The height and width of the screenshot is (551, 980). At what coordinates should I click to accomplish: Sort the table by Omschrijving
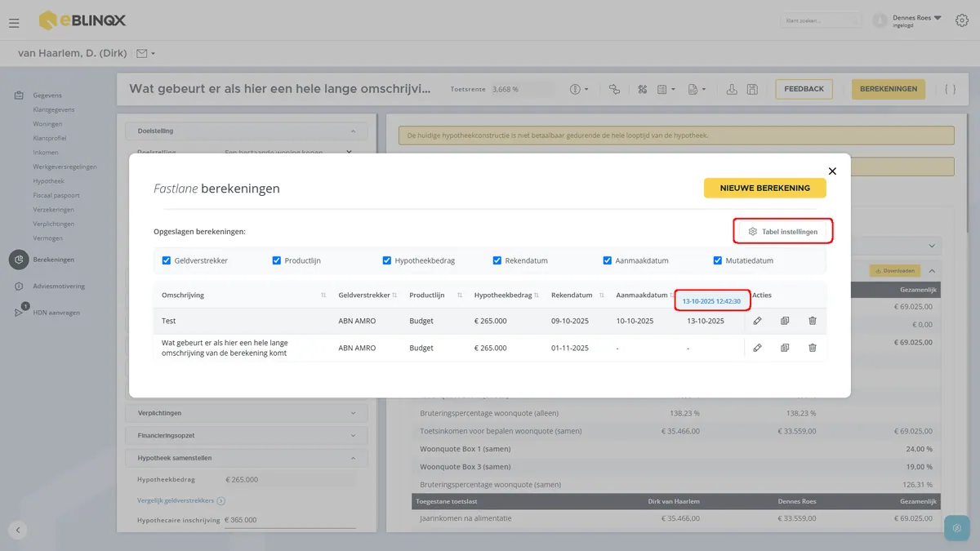click(x=323, y=295)
